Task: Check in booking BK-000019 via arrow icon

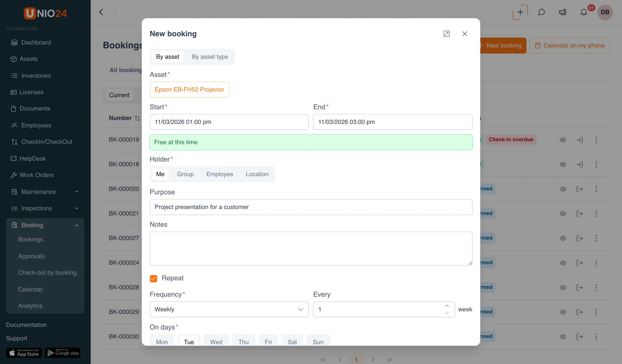Action: tap(579, 140)
